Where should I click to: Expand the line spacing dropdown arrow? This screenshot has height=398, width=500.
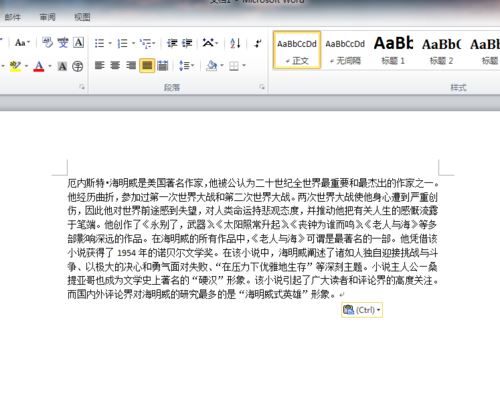tap(193, 66)
